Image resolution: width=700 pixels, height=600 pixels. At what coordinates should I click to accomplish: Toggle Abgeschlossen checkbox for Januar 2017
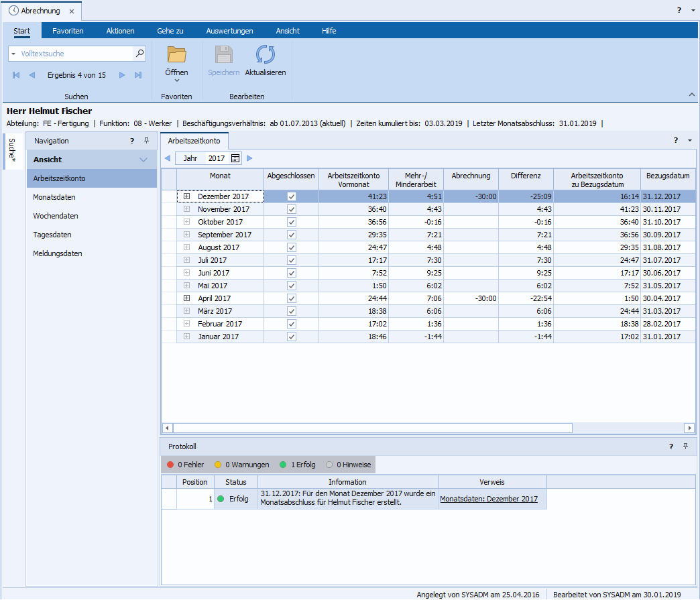click(291, 337)
